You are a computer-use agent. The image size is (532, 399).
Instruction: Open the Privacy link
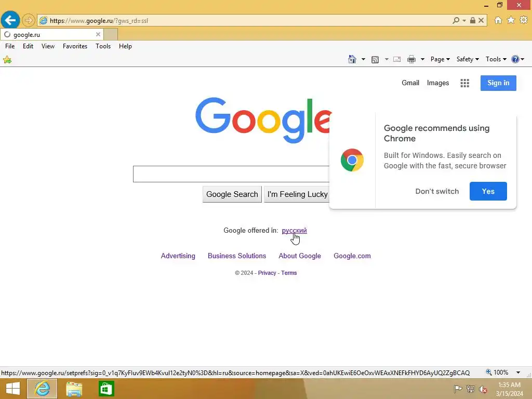(267, 273)
